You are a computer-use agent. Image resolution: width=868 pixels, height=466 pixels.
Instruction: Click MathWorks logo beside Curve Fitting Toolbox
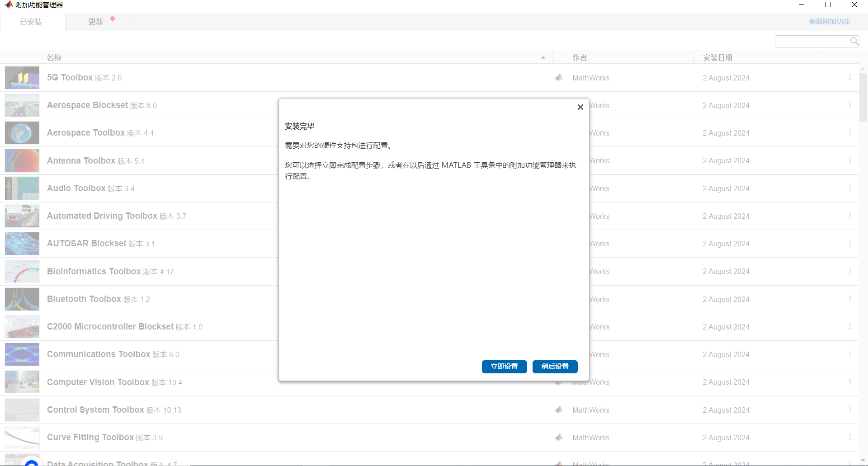pos(559,438)
